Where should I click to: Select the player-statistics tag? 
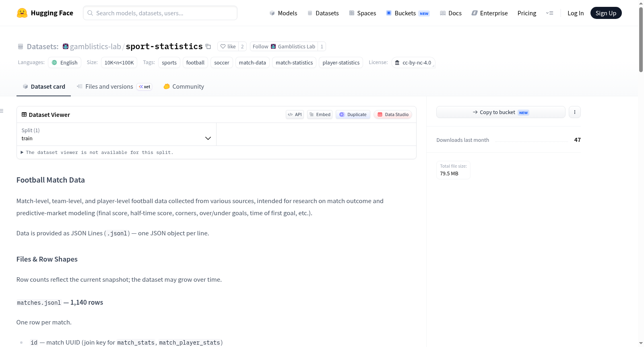341,62
